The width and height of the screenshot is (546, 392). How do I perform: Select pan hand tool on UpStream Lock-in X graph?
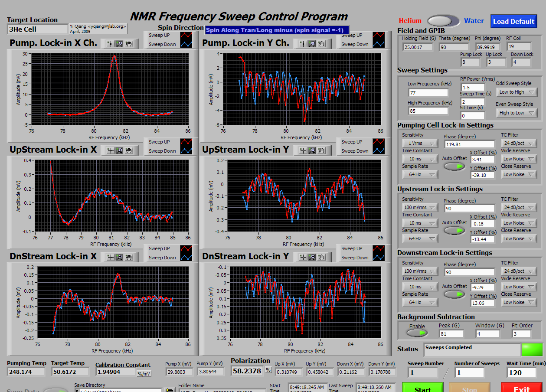click(x=129, y=150)
